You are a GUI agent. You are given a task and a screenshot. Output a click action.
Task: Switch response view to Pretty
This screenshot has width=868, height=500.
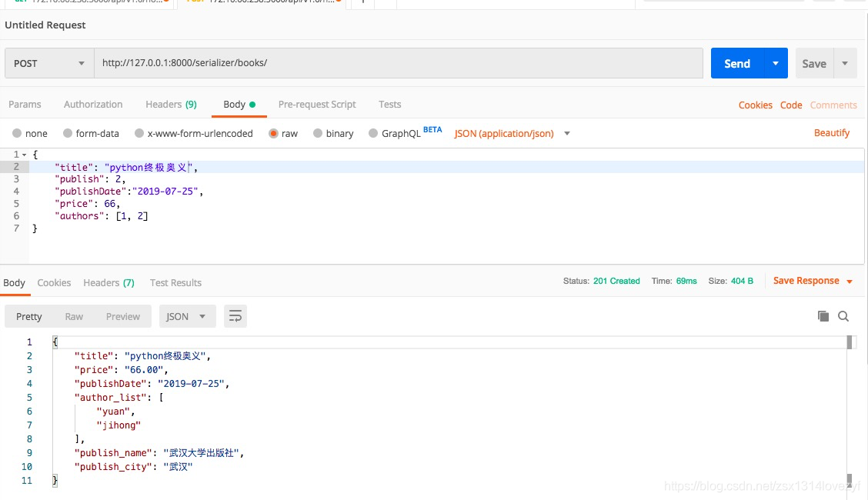pyautogui.click(x=28, y=316)
